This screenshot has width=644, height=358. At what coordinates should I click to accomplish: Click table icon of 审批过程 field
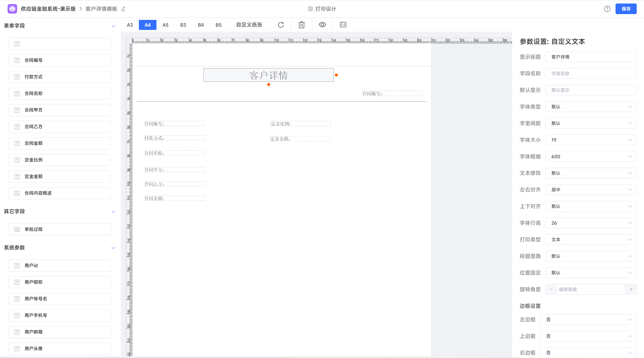[x=17, y=229]
